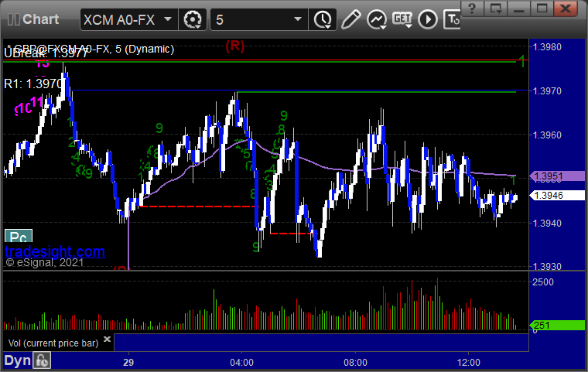The height and width of the screenshot is (372, 588).
Task: Open the symbol settings gear icon
Action: tap(193, 19)
